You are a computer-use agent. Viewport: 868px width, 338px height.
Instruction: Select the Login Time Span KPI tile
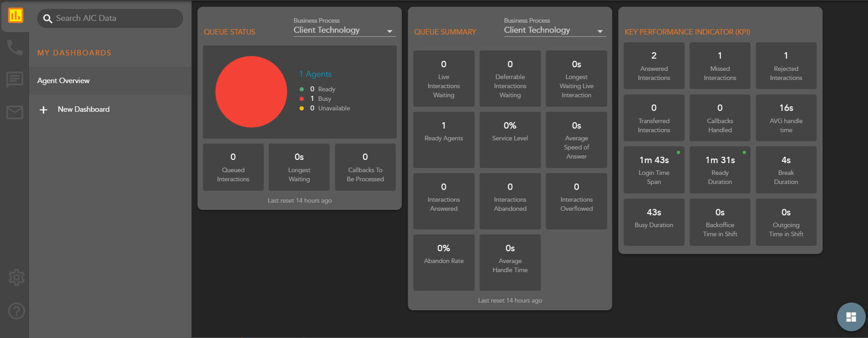[654, 170]
